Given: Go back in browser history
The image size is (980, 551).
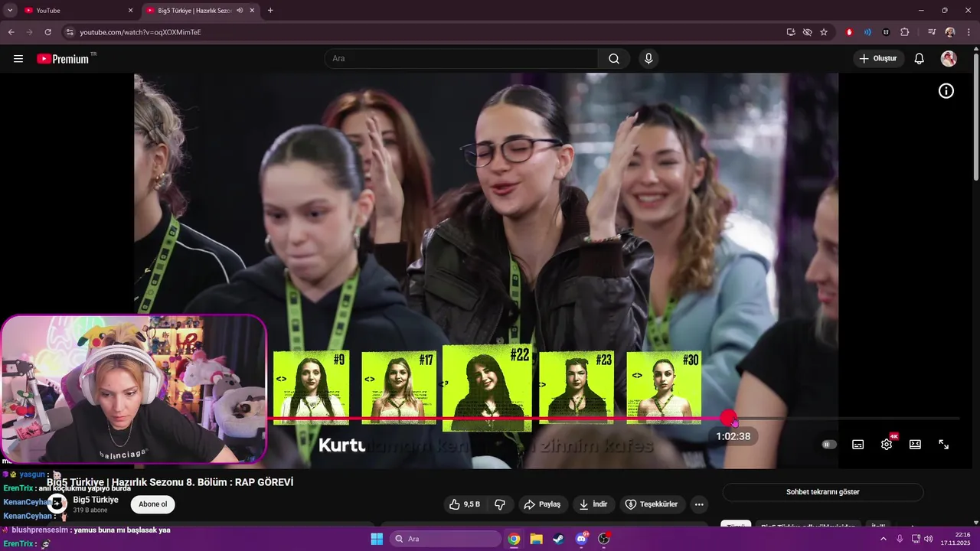Looking at the screenshot, I should coord(11,32).
